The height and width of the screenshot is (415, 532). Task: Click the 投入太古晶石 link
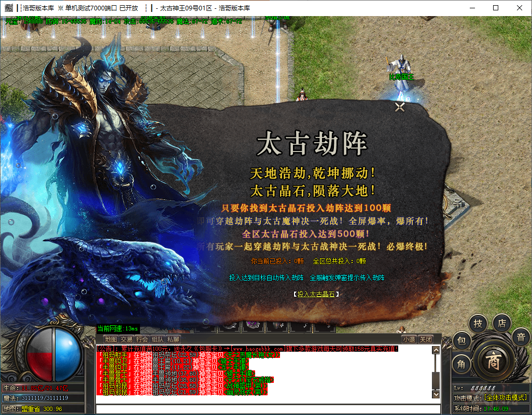coord(316,294)
